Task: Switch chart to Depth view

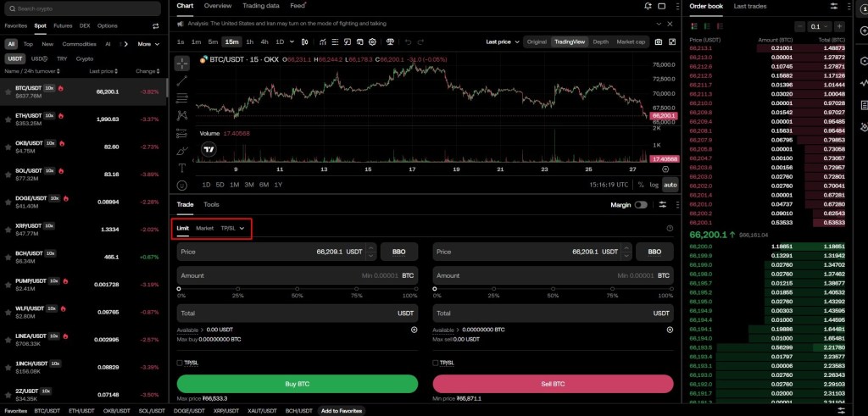Action: pyautogui.click(x=600, y=42)
